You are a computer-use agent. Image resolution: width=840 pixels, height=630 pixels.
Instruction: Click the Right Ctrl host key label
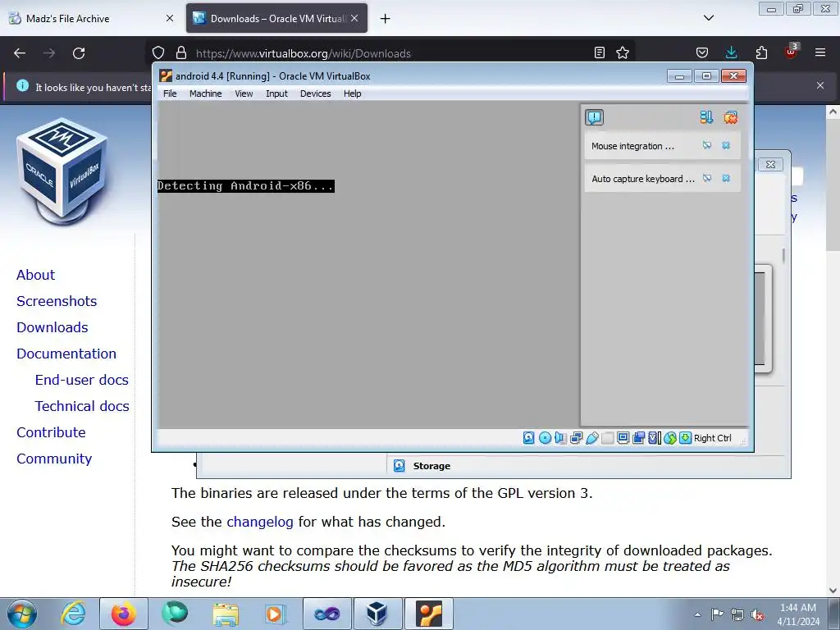tap(713, 438)
